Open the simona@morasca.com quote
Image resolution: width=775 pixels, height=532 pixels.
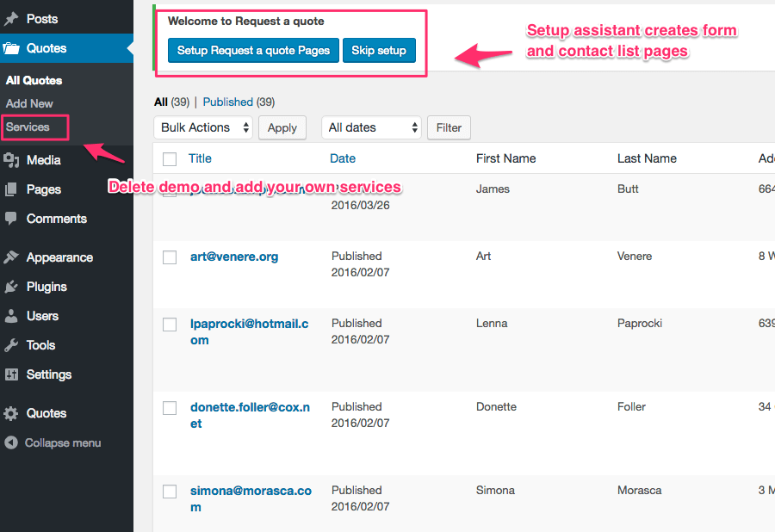(x=251, y=499)
